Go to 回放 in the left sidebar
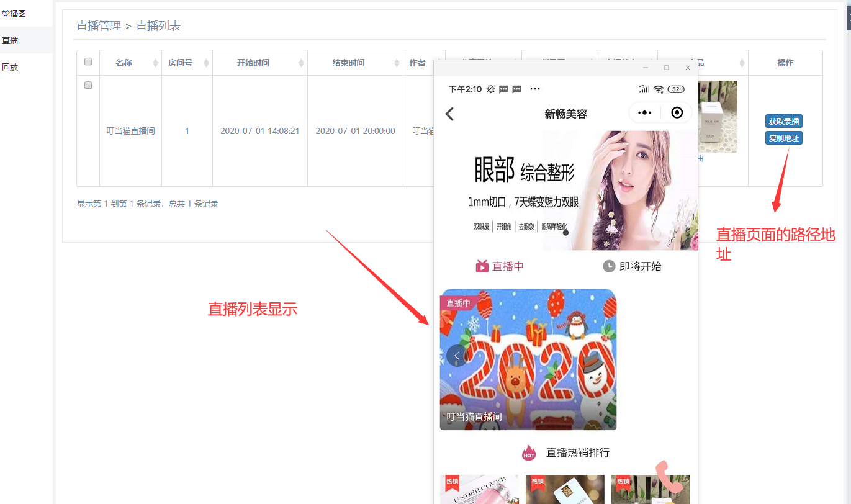851x504 pixels. pos(10,67)
